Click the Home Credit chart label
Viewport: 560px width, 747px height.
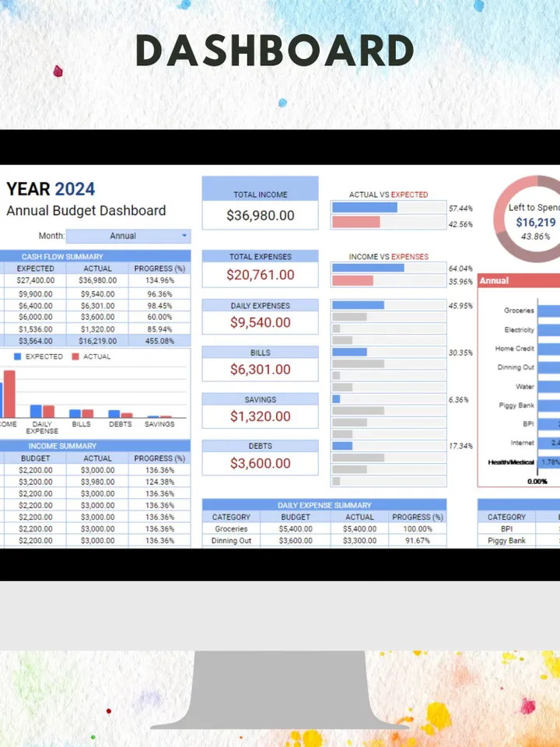coord(514,349)
